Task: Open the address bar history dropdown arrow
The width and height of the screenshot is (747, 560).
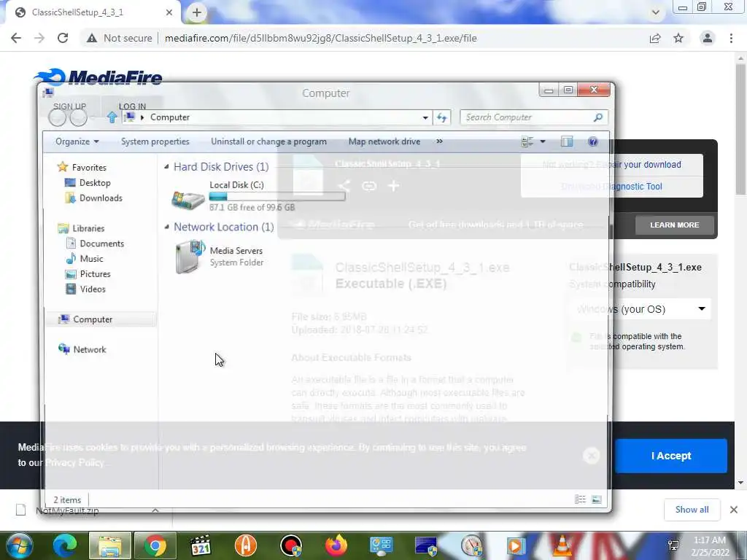Action: 425,117
